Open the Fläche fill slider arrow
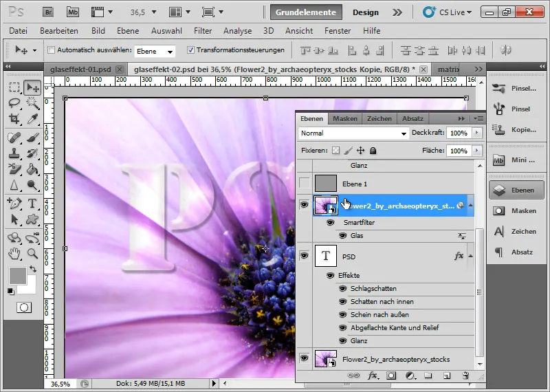Viewport: 550px width, 392px height. (476, 151)
